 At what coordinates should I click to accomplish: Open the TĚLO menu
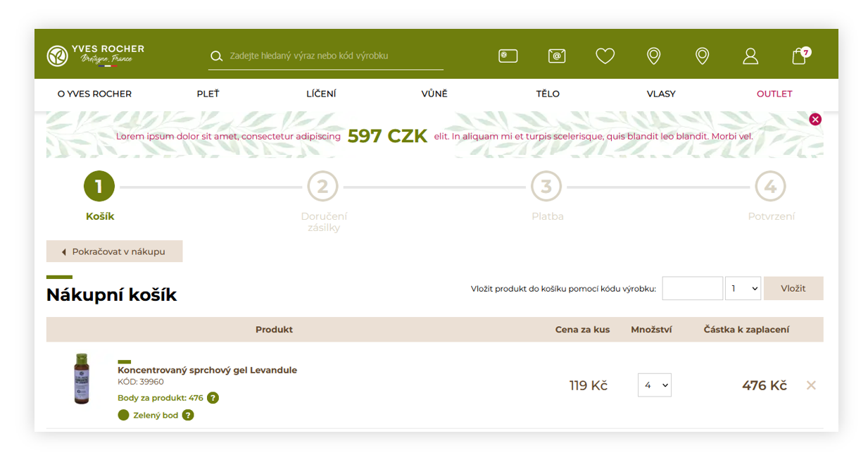coord(548,94)
